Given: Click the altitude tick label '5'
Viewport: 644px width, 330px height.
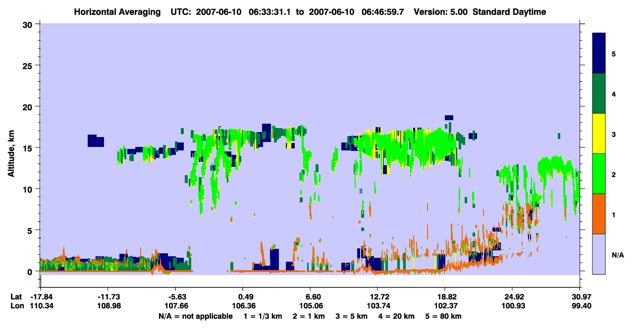Looking at the screenshot, I should point(31,230).
